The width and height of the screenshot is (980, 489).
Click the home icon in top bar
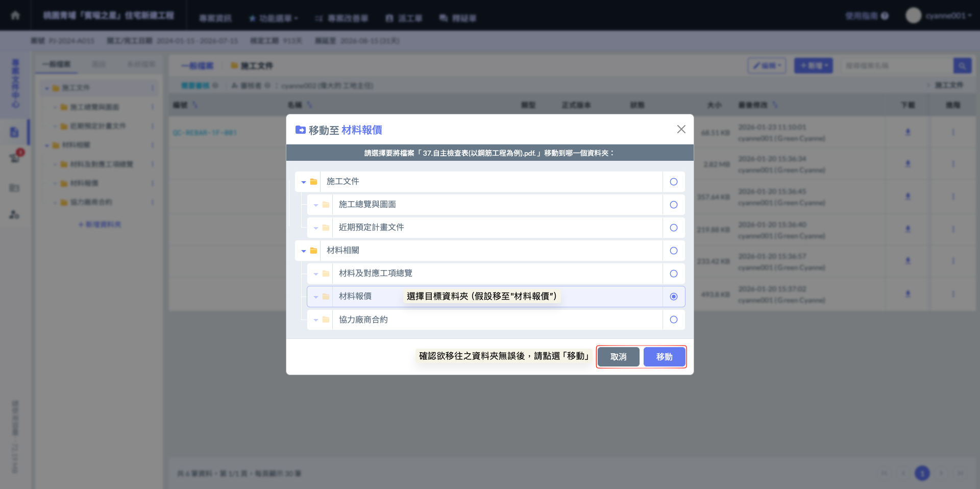click(x=15, y=15)
